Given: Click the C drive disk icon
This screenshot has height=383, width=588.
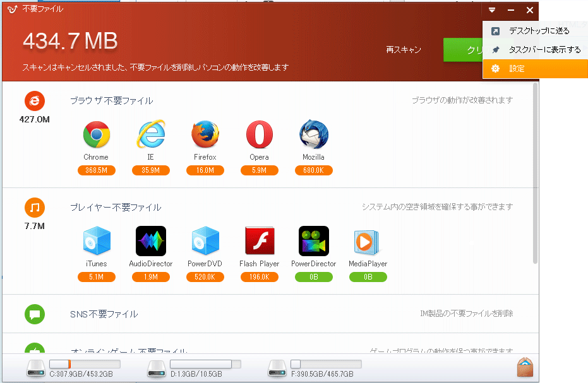Looking at the screenshot, I should click(x=36, y=368).
